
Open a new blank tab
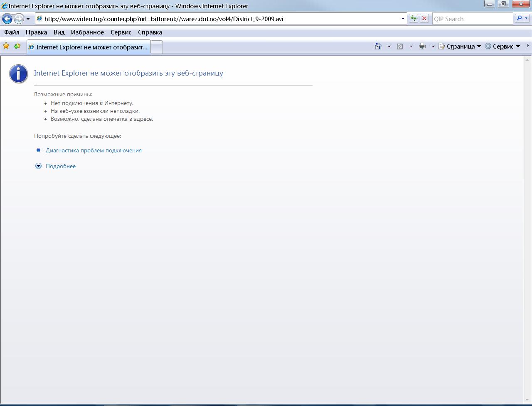(x=156, y=47)
